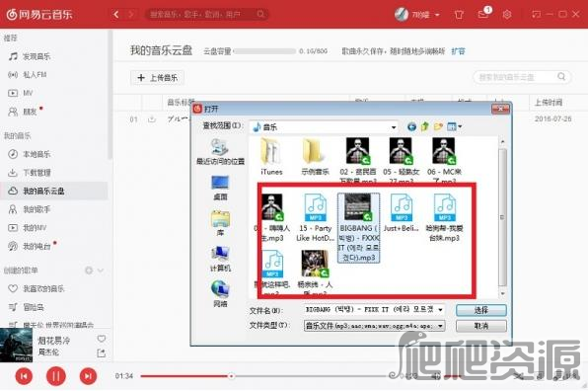Open the messages mail icon
The image size is (588, 391).
tap(483, 15)
